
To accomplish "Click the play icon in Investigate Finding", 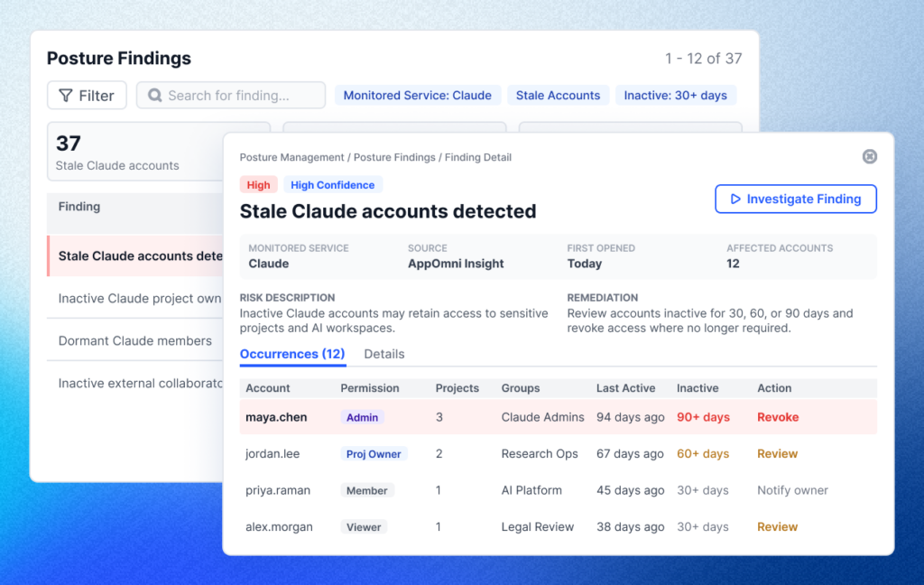I will pos(735,199).
